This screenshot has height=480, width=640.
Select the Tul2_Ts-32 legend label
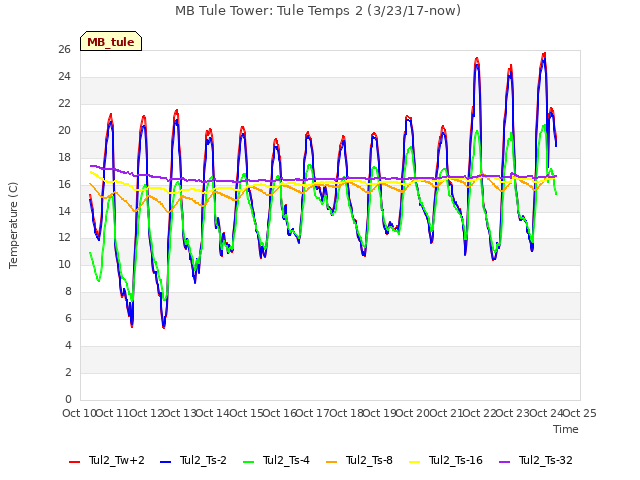pyautogui.click(x=546, y=460)
